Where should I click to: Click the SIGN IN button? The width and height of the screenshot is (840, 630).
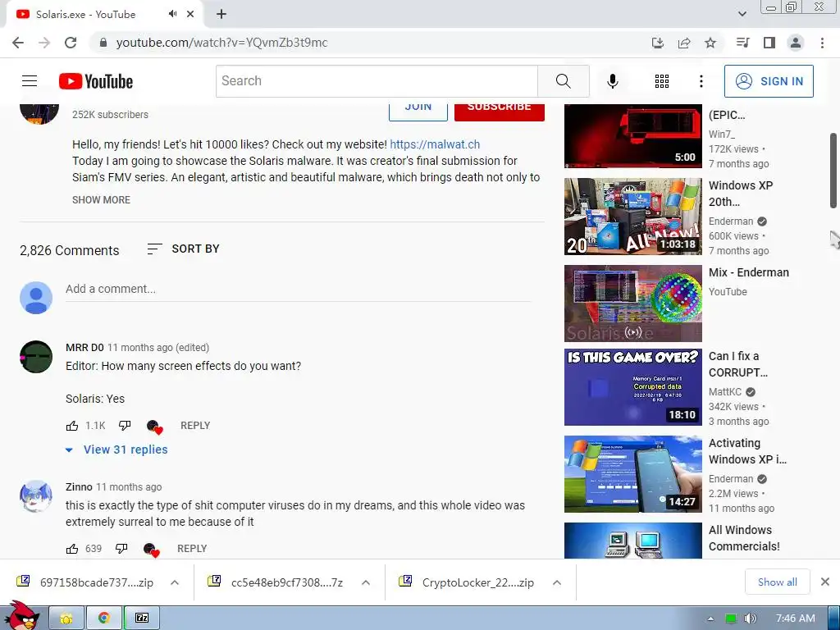pyautogui.click(x=769, y=81)
